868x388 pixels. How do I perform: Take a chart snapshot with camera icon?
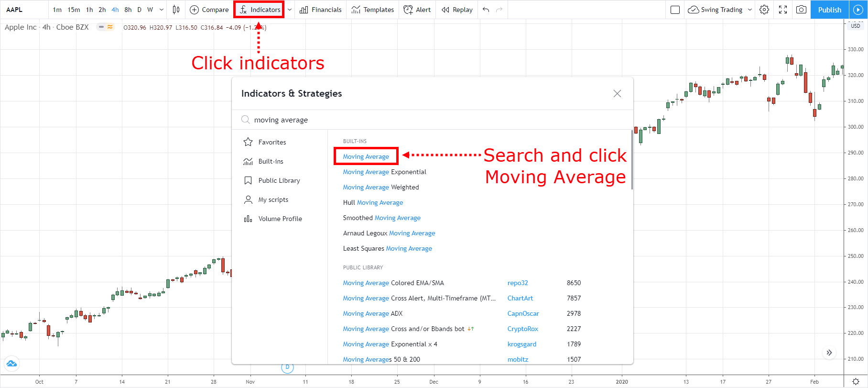coord(802,10)
